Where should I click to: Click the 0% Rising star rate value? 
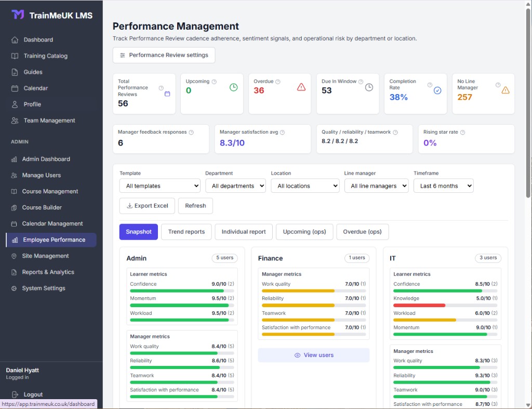tap(430, 143)
